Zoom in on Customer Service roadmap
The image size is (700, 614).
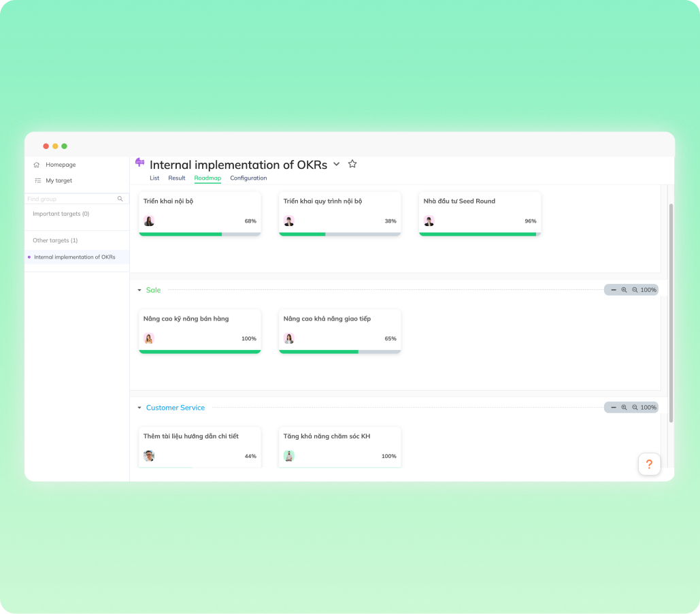coord(624,408)
